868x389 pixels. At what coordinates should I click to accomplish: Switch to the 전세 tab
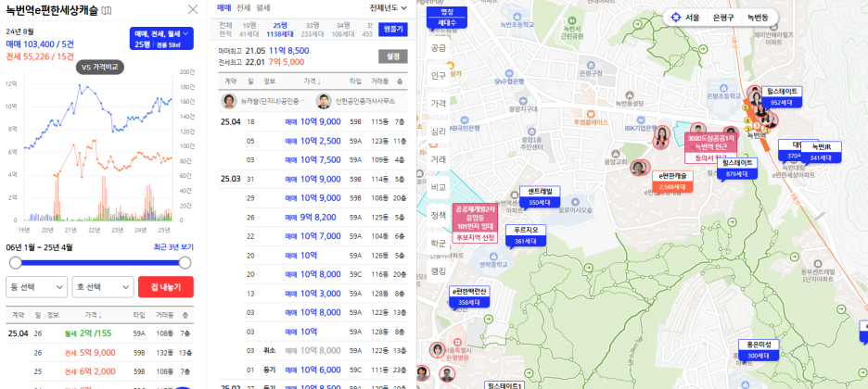244,7
